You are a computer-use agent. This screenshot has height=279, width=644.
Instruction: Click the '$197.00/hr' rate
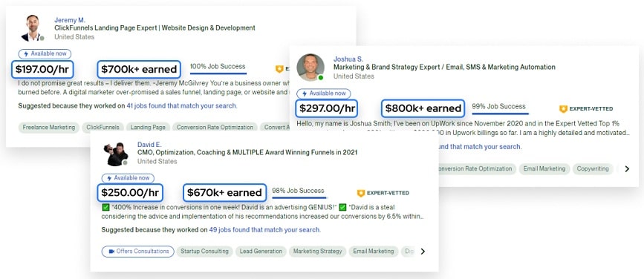(x=42, y=69)
